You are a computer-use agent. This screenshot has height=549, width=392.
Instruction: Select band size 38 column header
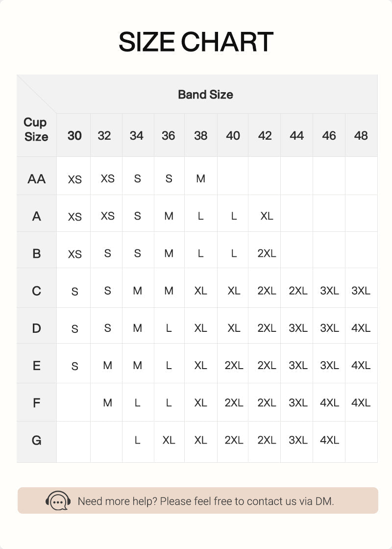pos(200,135)
